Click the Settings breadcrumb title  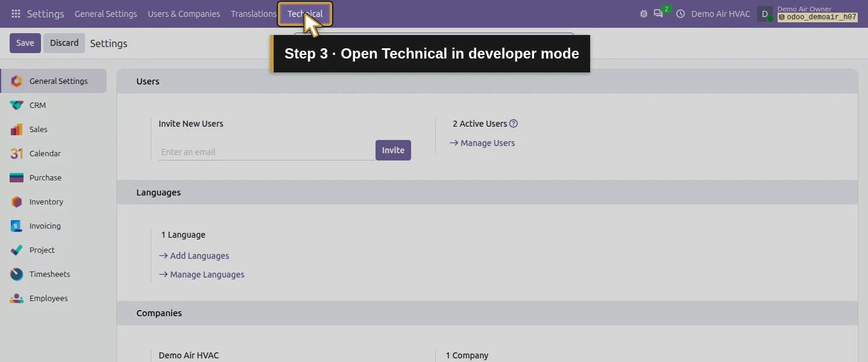(108, 43)
